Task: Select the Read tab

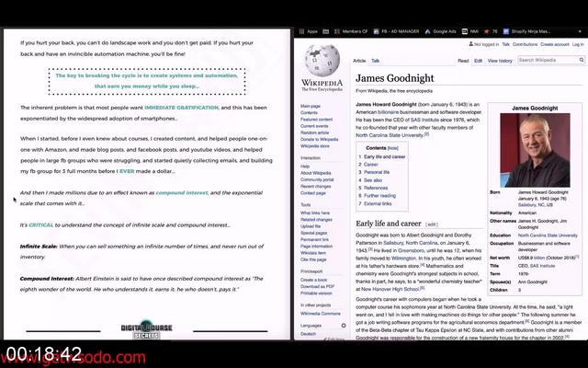Action: 463,61
